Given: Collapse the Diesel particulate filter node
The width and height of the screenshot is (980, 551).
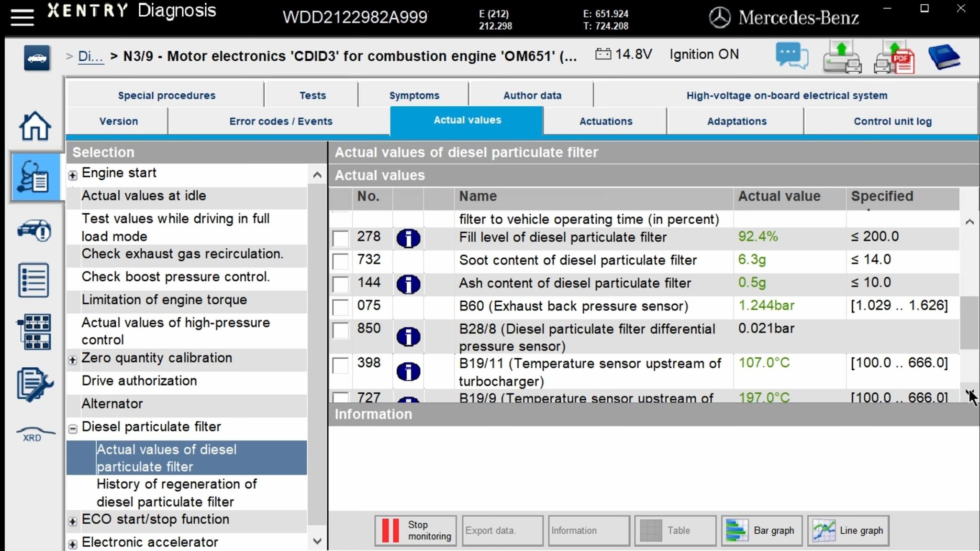Looking at the screenshot, I should click(73, 429).
